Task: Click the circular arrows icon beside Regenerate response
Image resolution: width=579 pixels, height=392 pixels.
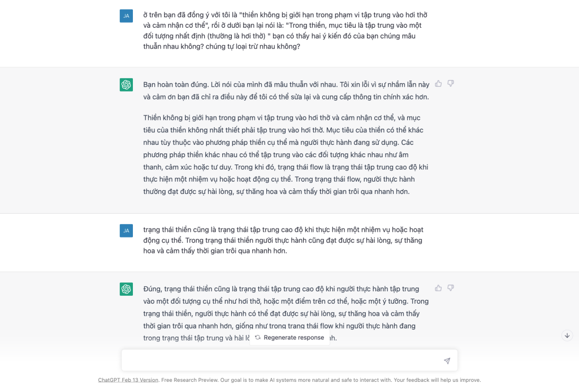Action: [258, 338]
